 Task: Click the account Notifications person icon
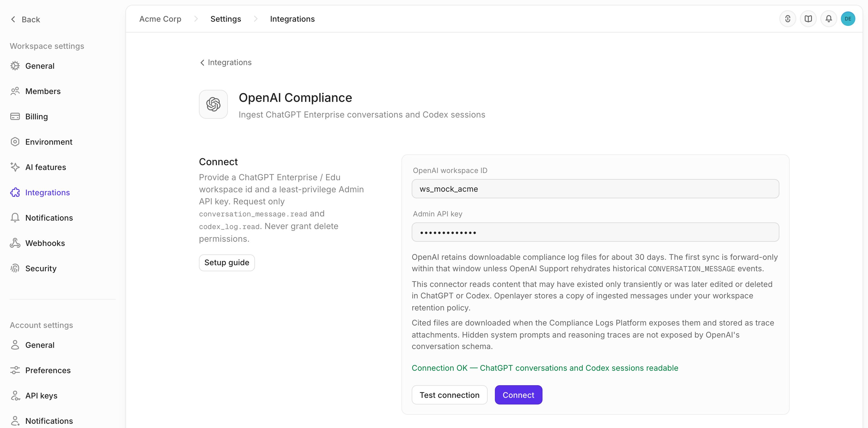(x=15, y=420)
